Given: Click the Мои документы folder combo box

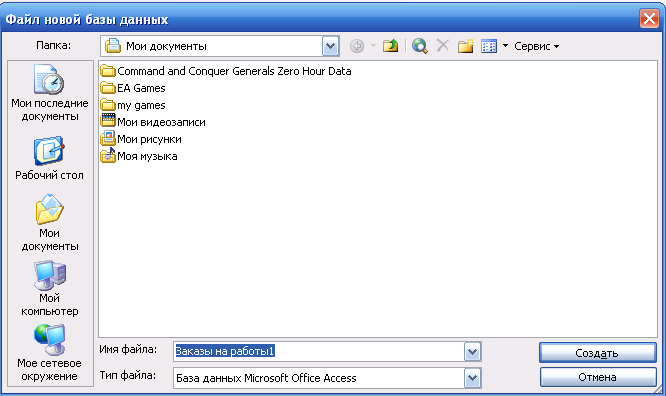Looking at the screenshot, I should [x=220, y=46].
